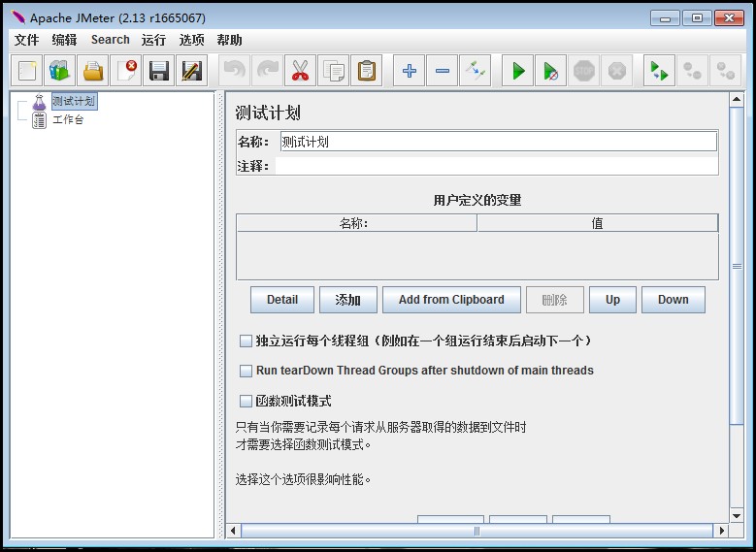Click the Remote Start All icon
Screen dimensions: 756x552
click(659, 71)
